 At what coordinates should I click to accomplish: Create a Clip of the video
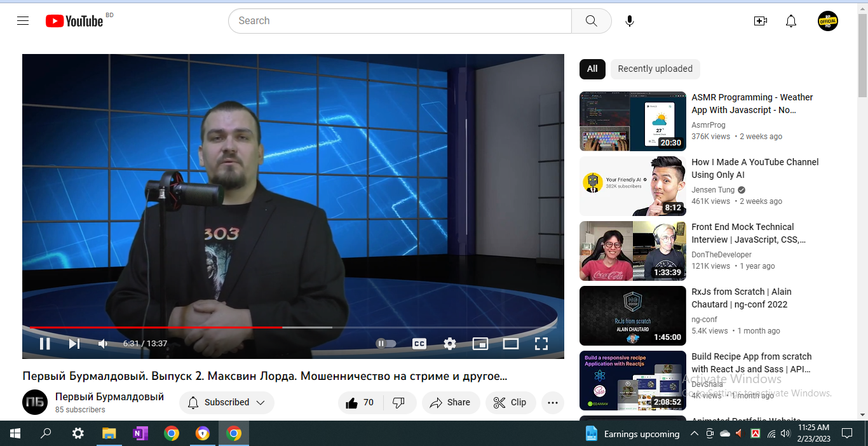(511, 403)
